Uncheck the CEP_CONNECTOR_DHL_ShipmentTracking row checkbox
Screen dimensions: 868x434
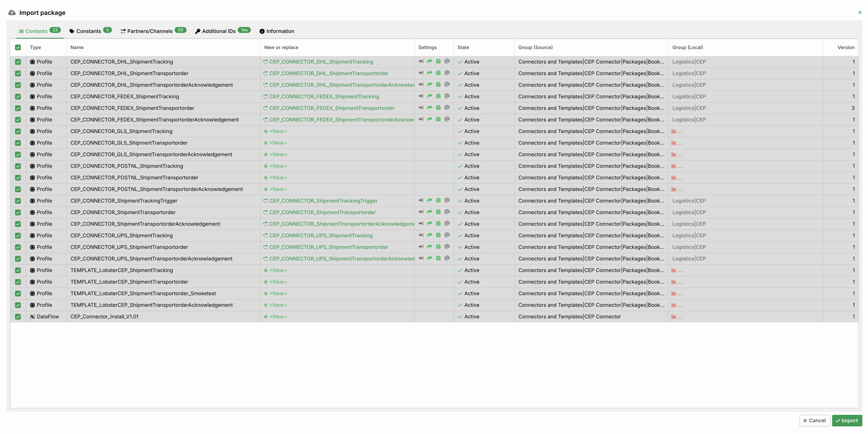pyautogui.click(x=18, y=62)
